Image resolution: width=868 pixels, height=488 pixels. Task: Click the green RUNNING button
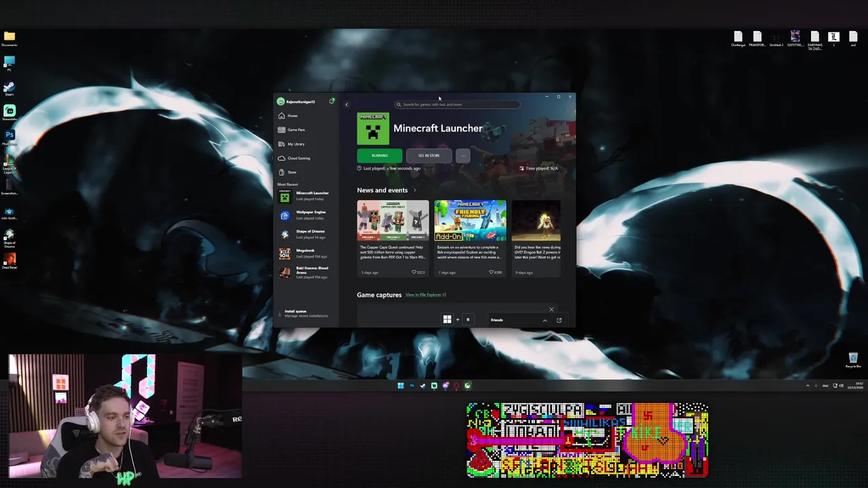coord(379,155)
